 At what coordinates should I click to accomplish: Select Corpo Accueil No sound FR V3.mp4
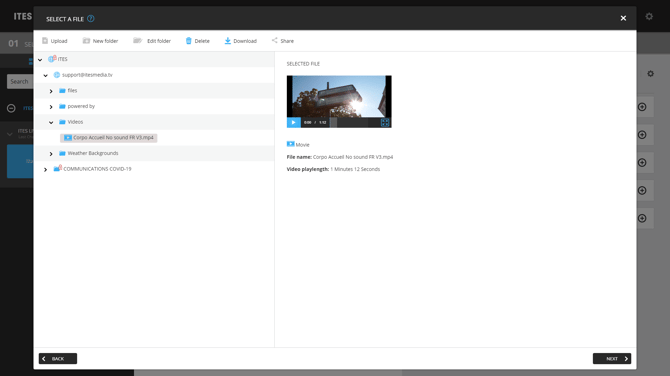109,138
